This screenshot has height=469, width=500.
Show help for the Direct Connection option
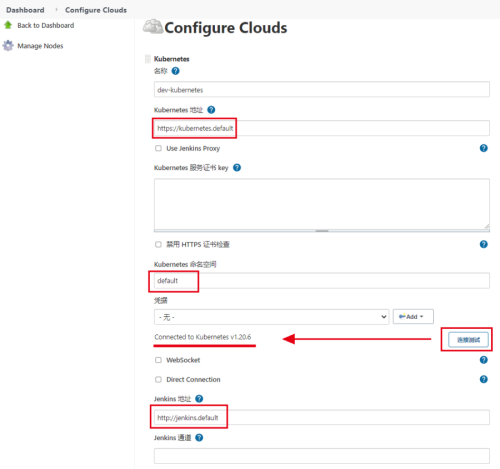pos(483,379)
